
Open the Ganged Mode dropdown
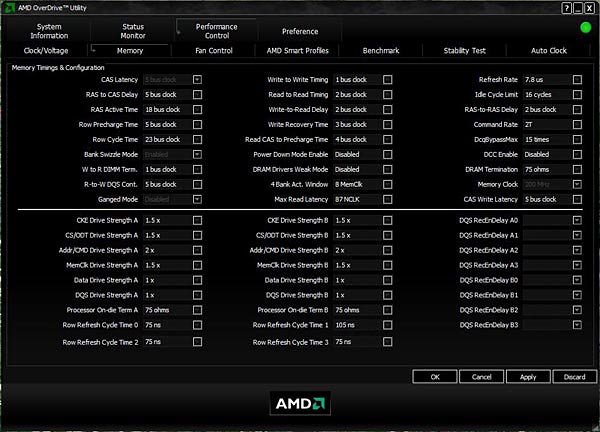click(x=197, y=199)
